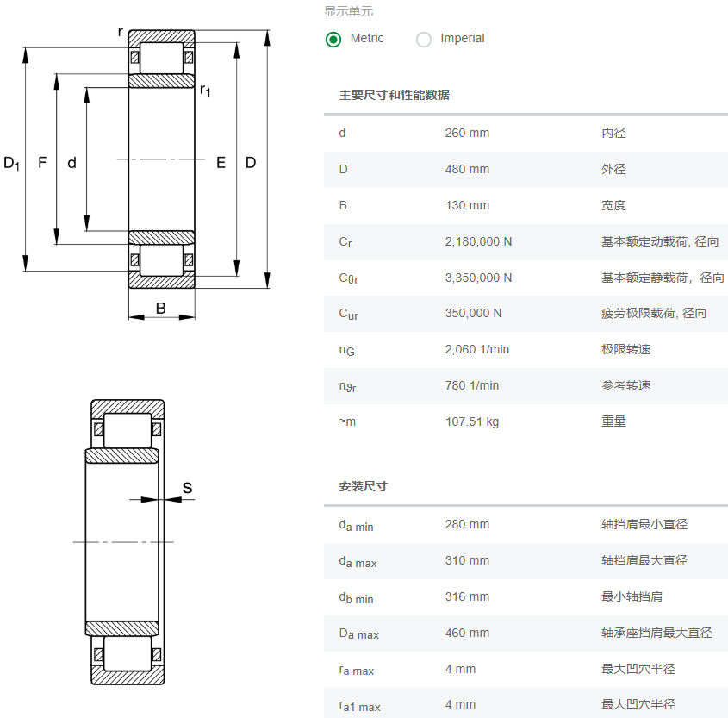
Task: Click the '基本额定动载荷, 径向' description
Action: click(x=660, y=241)
